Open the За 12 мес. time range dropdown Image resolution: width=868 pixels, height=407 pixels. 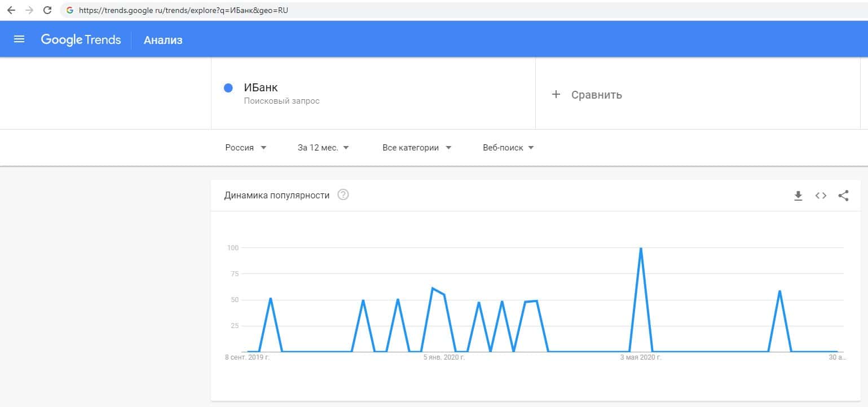(323, 148)
